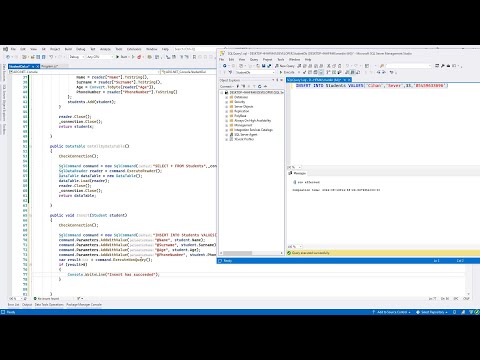Click the pin icon on Object Explorer panel
The image size is (480, 360).
coord(277,80)
